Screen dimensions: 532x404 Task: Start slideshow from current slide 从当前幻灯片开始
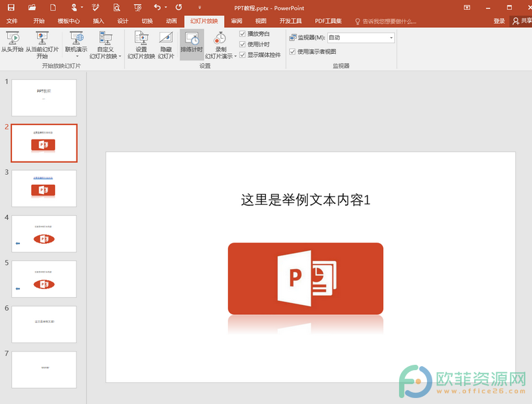click(x=42, y=45)
